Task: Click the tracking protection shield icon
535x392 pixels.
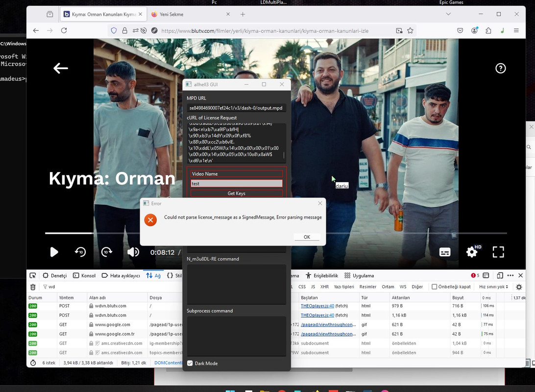Action: tap(114, 31)
